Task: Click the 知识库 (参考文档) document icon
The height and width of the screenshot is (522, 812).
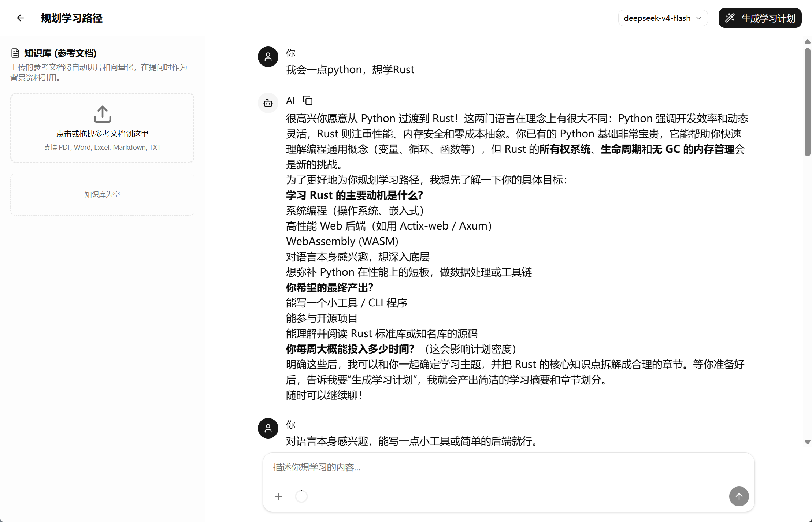Action: (x=15, y=53)
